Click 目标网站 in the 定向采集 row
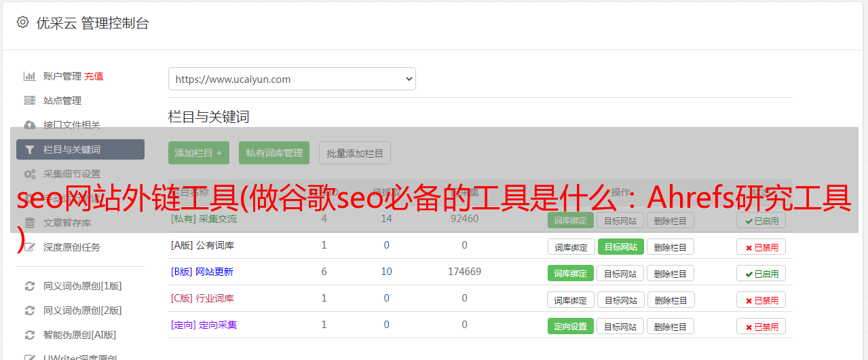This screenshot has width=868, height=360. 620,327
